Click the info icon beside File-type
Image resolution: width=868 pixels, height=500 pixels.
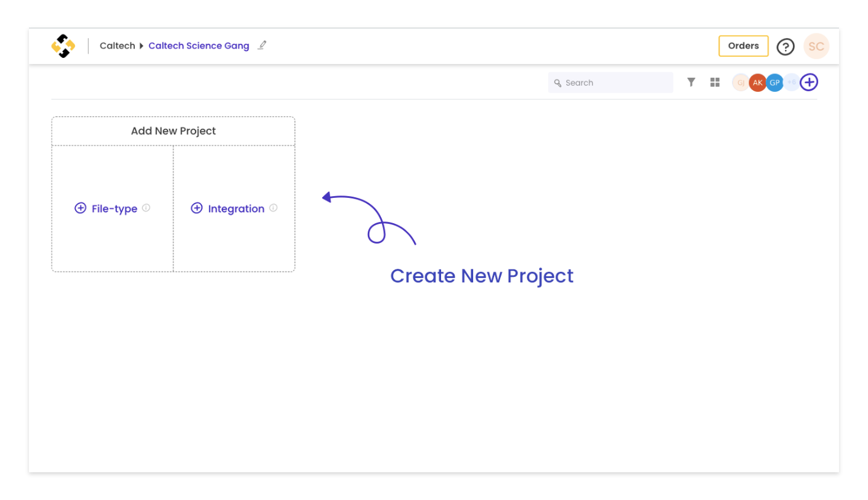pos(146,208)
